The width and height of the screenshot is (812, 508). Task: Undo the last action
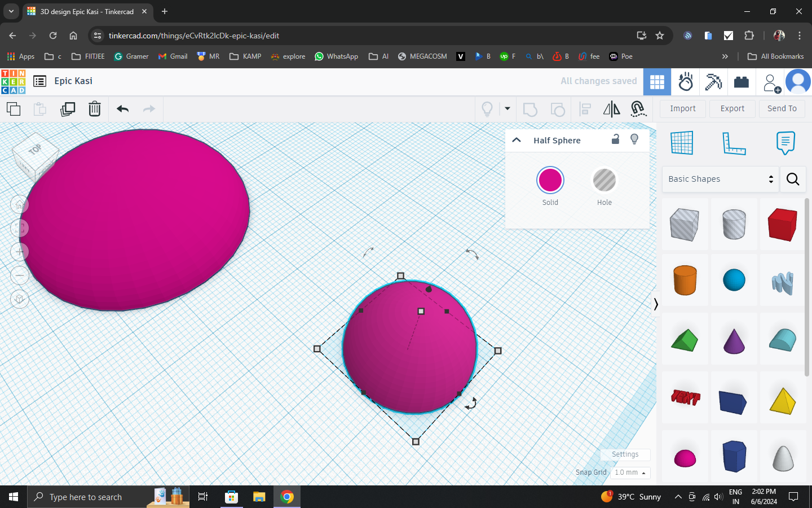point(122,109)
